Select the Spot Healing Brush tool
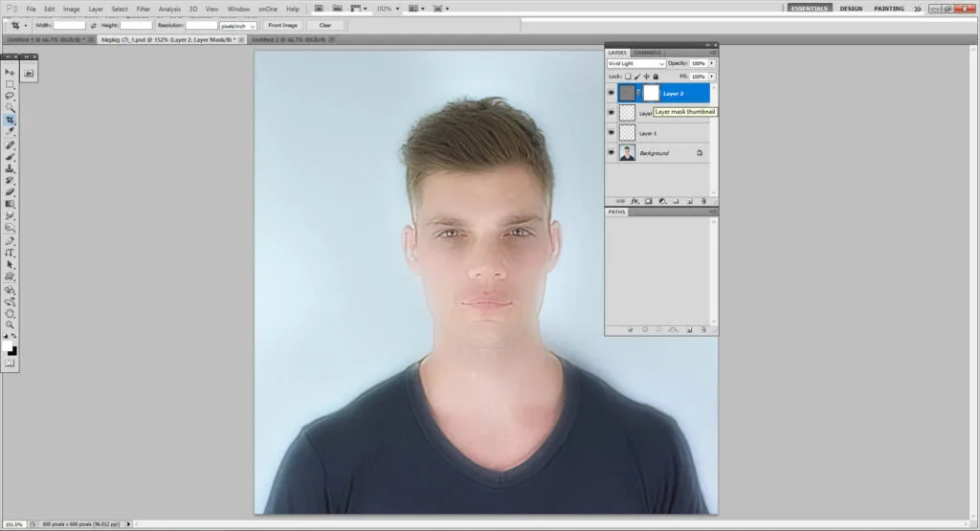 pyautogui.click(x=10, y=144)
